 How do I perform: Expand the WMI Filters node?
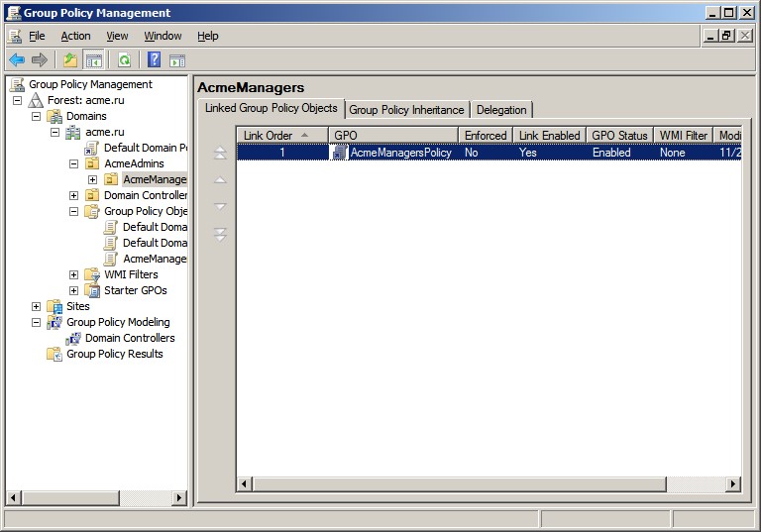click(74, 274)
